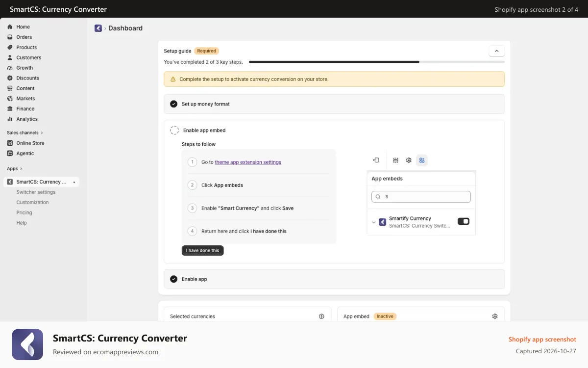The image size is (588, 368).
Task: Click the Selected currencies coin icon
Action: click(321, 316)
